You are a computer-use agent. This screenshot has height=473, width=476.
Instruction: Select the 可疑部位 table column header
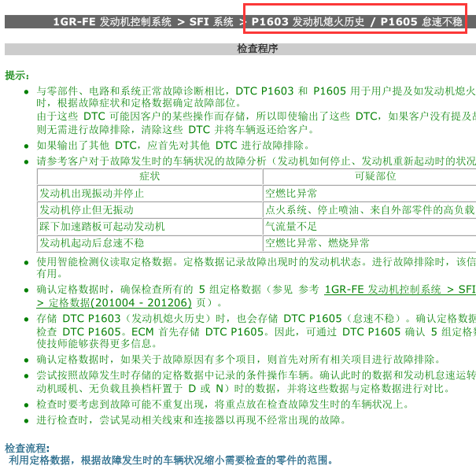370,176
